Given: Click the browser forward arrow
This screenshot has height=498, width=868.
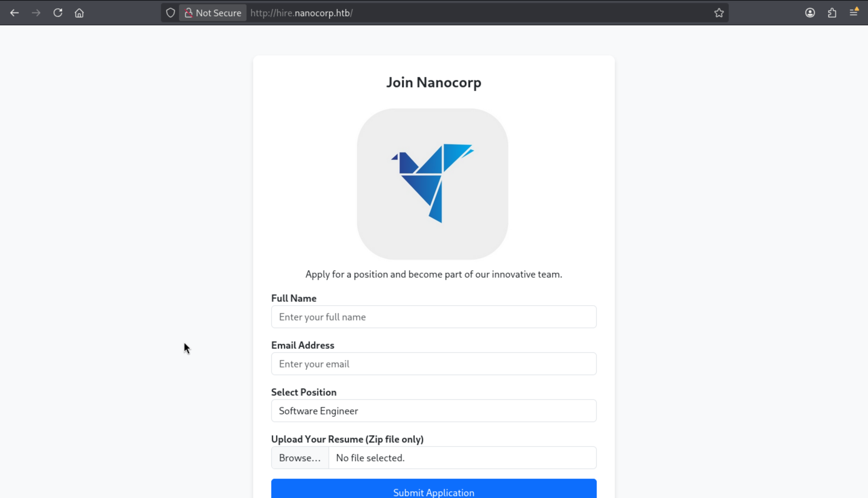Looking at the screenshot, I should pos(36,13).
